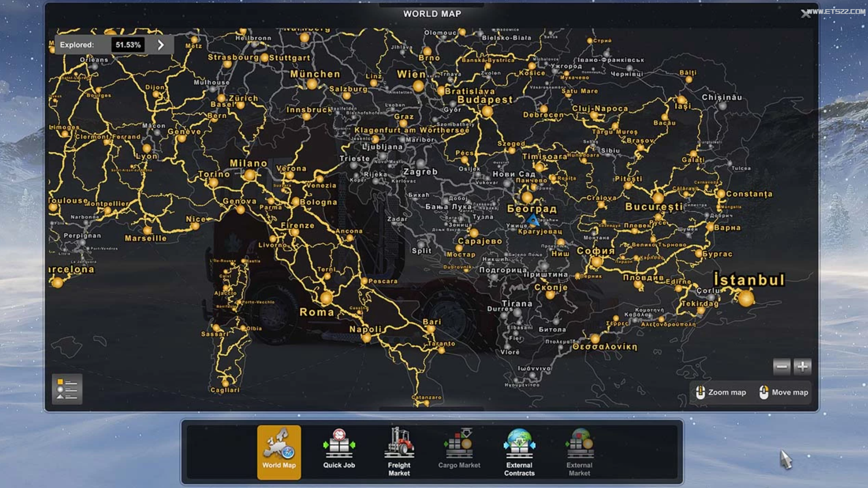This screenshot has height=488, width=868.
Task: Select the İstanbul city marker
Action: click(746, 299)
